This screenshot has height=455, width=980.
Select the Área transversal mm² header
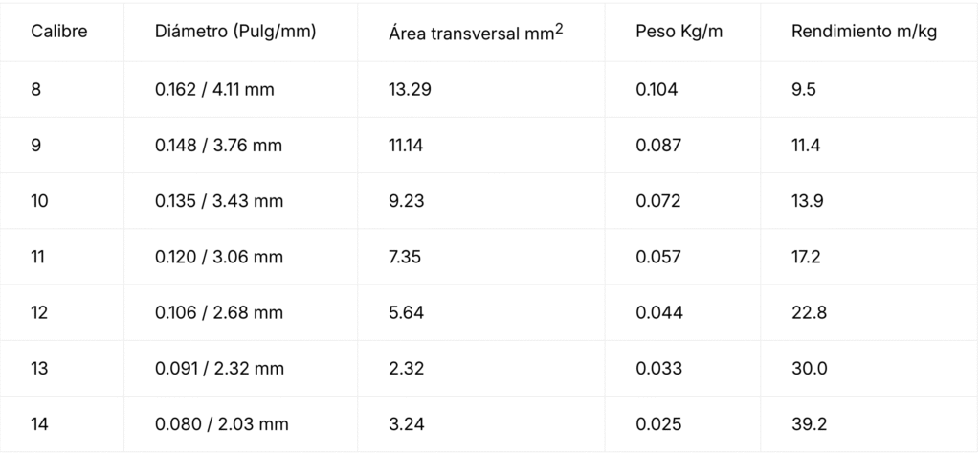[476, 32]
